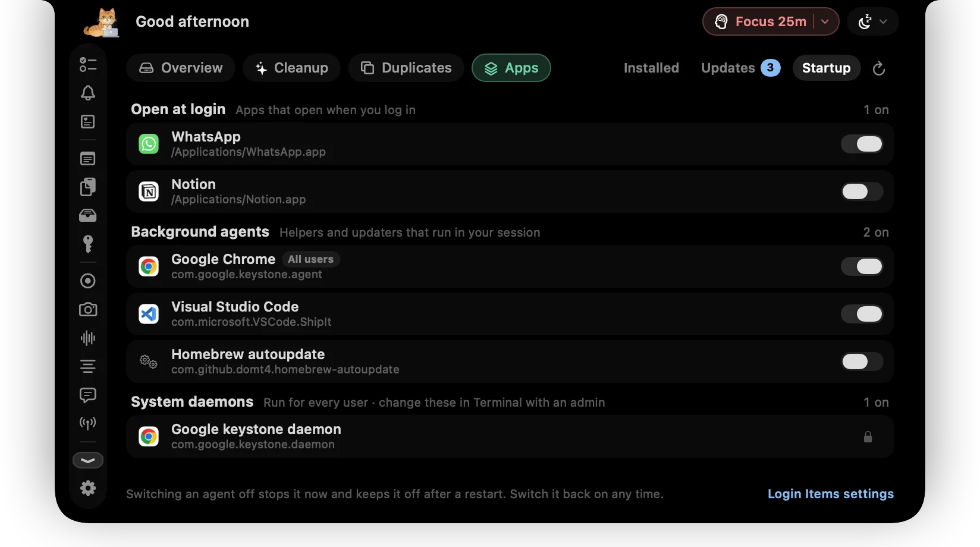This screenshot has width=980, height=547.
Task: Open the broadcast antenna sidebar icon
Action: click(88, 423)
